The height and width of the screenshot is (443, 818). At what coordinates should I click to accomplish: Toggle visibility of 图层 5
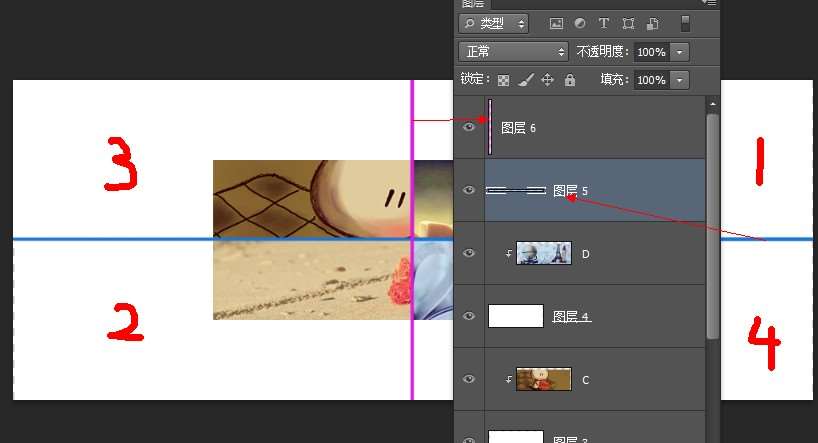tap(469, 190)
